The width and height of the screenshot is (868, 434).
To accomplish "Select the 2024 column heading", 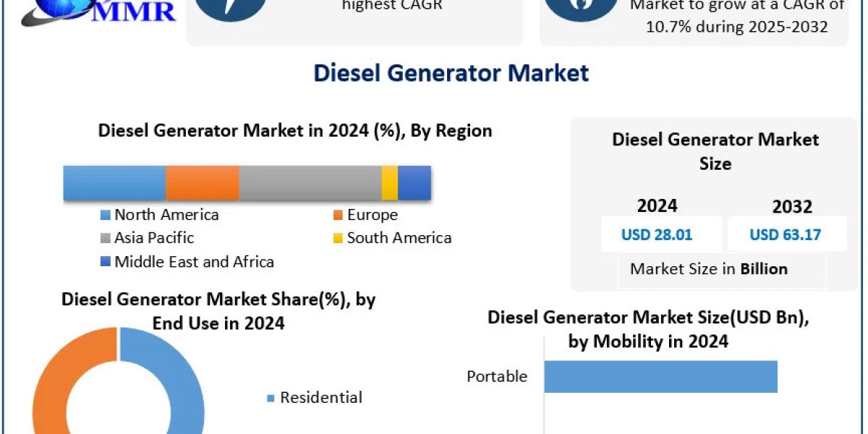I will point(658,206).
